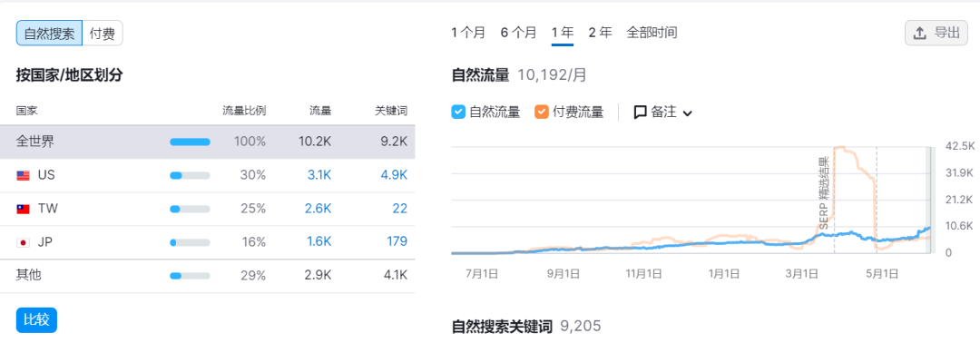This screenshot has height=343, width=980.
Task: Open TW keywords value 22
Action: pyautogui.click(x=400, y=209)
